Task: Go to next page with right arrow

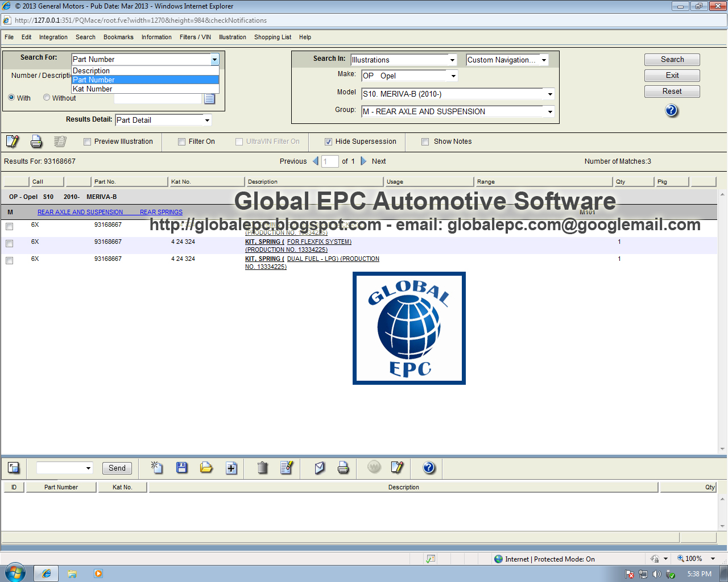Action: [363, 161]
